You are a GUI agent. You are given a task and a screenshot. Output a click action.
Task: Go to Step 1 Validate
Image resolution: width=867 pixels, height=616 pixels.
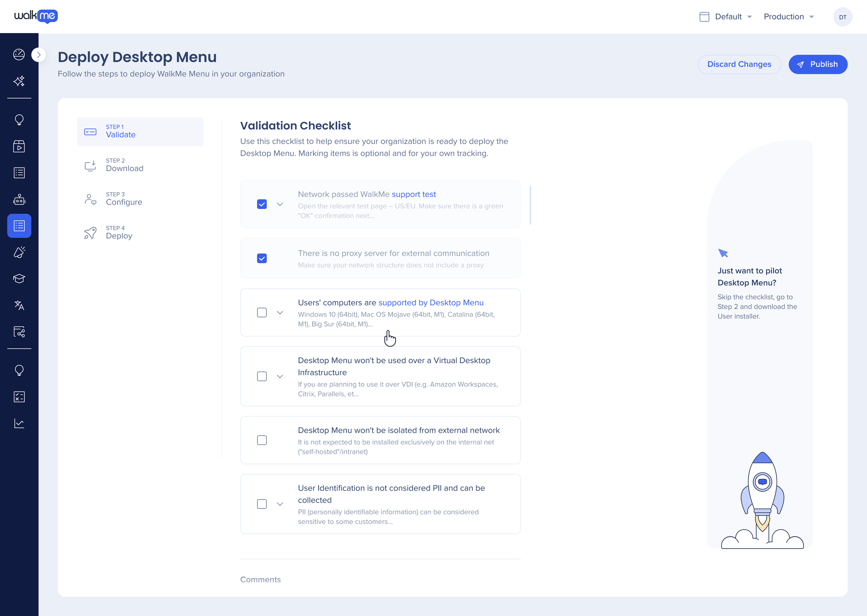point(140,132)
